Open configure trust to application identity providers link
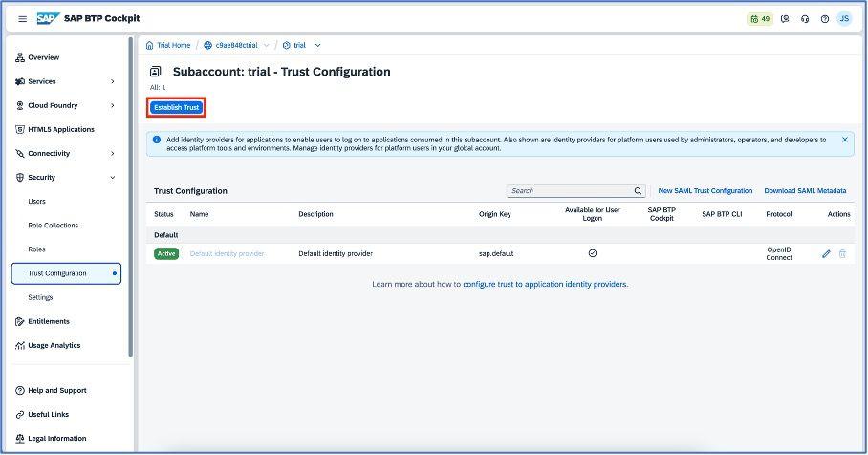Image resolution: width=868 pixels, height=455 pixels. pyautogui.click(x=545, y=285)
